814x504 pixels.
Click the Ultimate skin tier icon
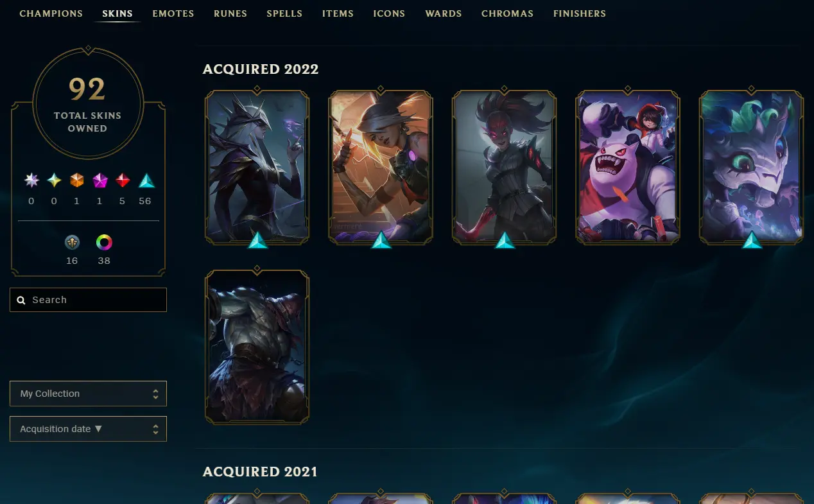pos(31,180)
